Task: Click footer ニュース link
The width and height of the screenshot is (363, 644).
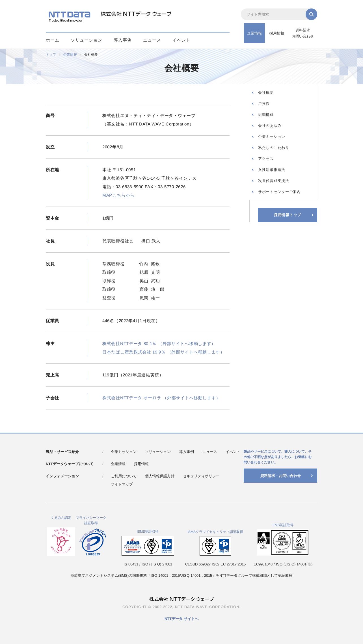Action: 210,452
